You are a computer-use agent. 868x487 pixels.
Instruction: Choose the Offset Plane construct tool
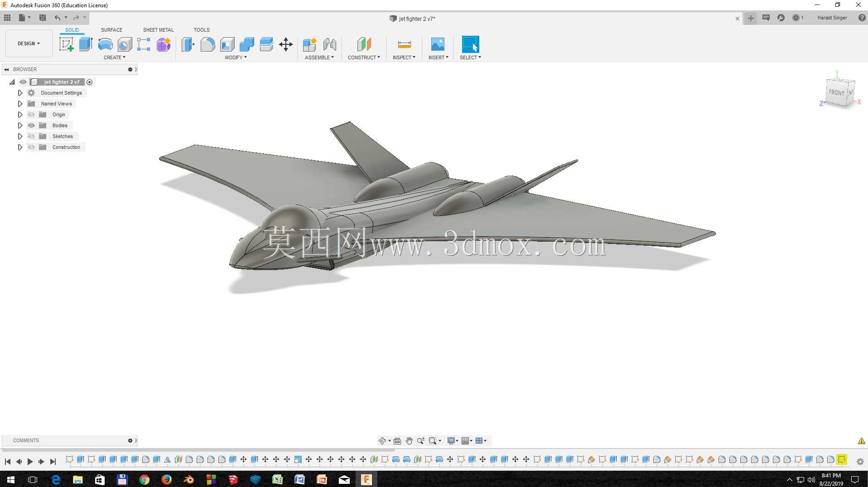coord(364,44)
